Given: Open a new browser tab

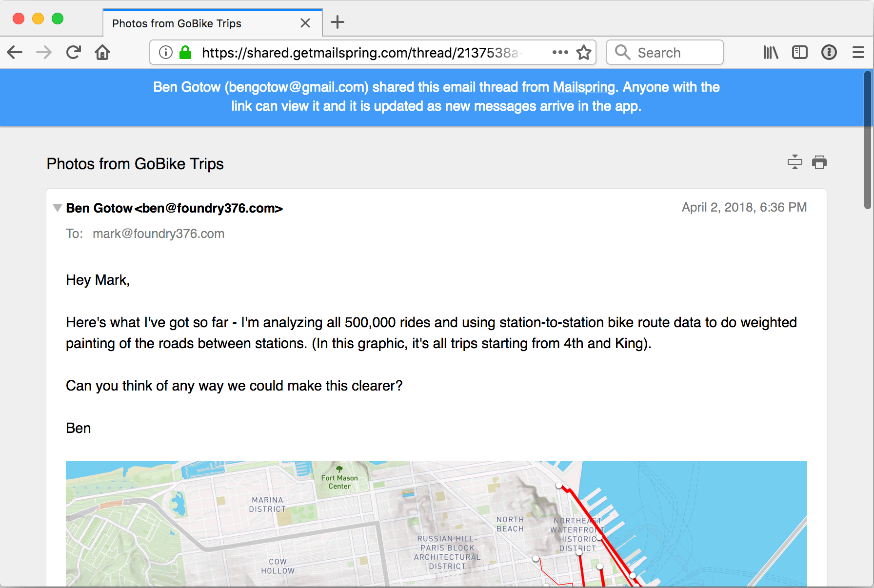Looking at the screenshot, I should tap(337, 22).
